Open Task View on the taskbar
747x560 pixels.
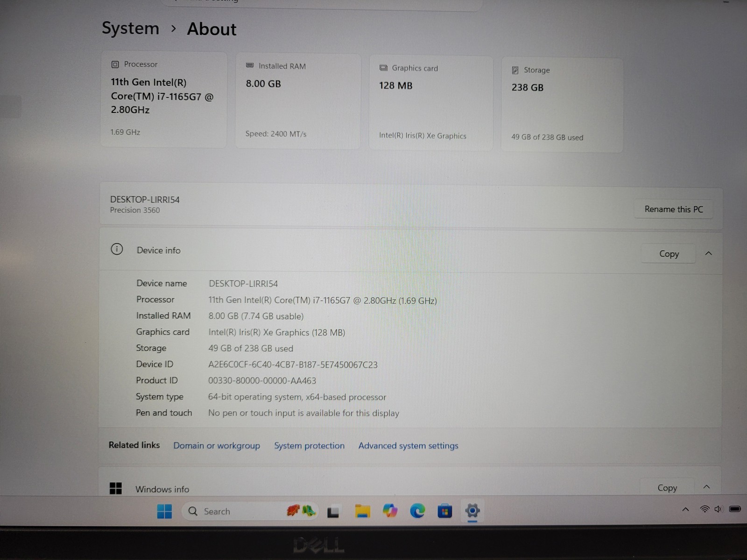click(333, 512)
